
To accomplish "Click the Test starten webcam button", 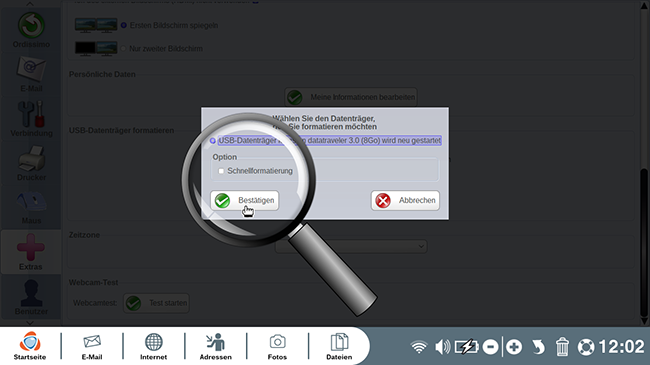I will [x=156, y=303].
